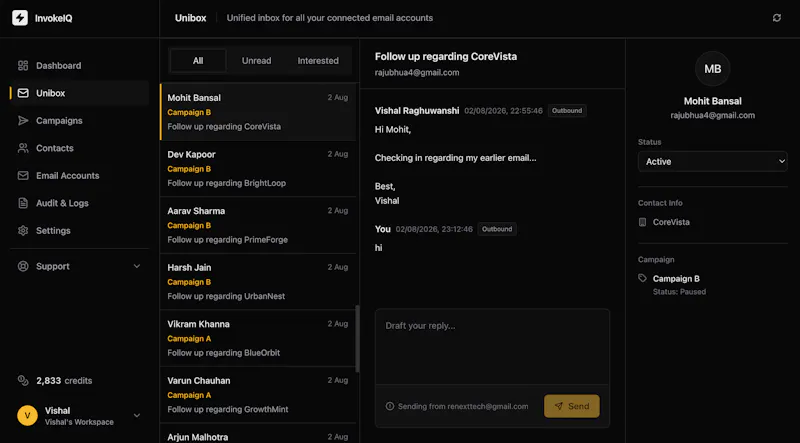Open Campaigns from sidebar
800x443 pixels.
pos(79,120)
